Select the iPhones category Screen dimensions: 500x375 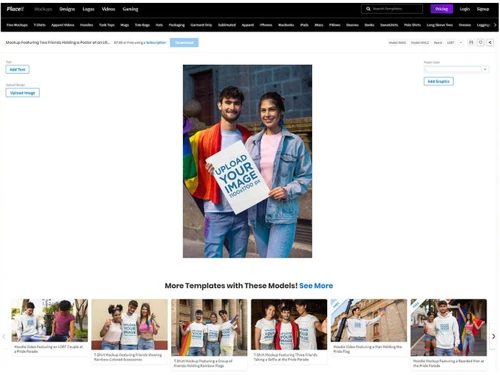(x=266, y=25)
